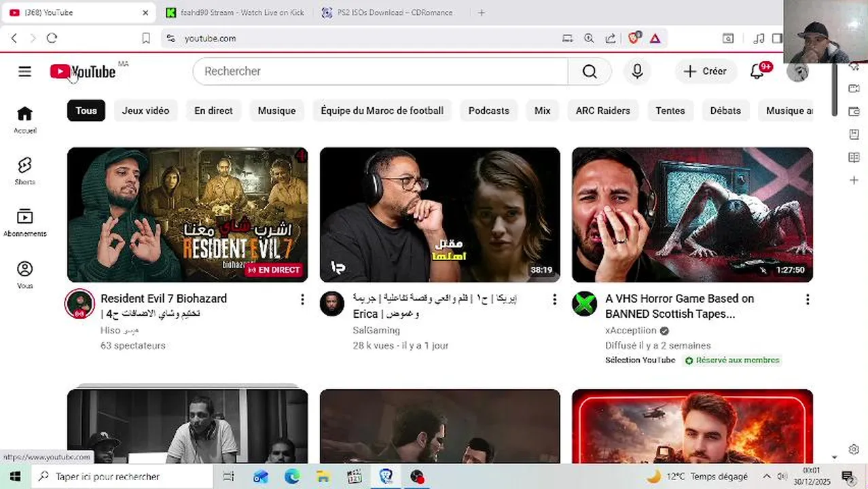868x489 pixels.
Task: Reload the page with refresh icon
Action: 52,38
